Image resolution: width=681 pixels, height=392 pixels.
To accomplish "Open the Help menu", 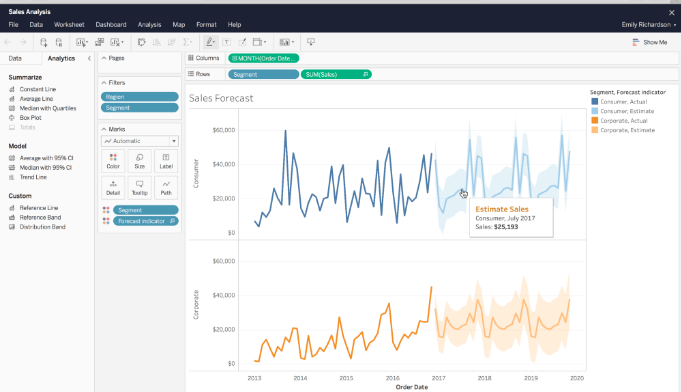I will point(234,25).
